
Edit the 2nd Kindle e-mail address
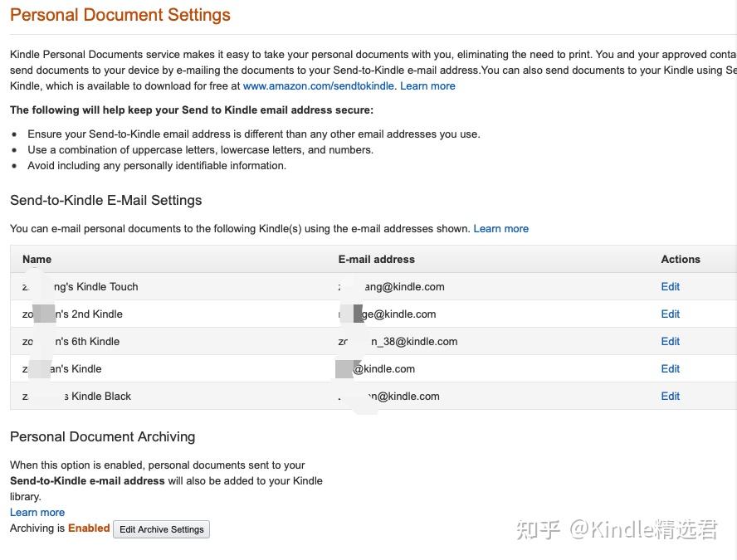[670, 314]
